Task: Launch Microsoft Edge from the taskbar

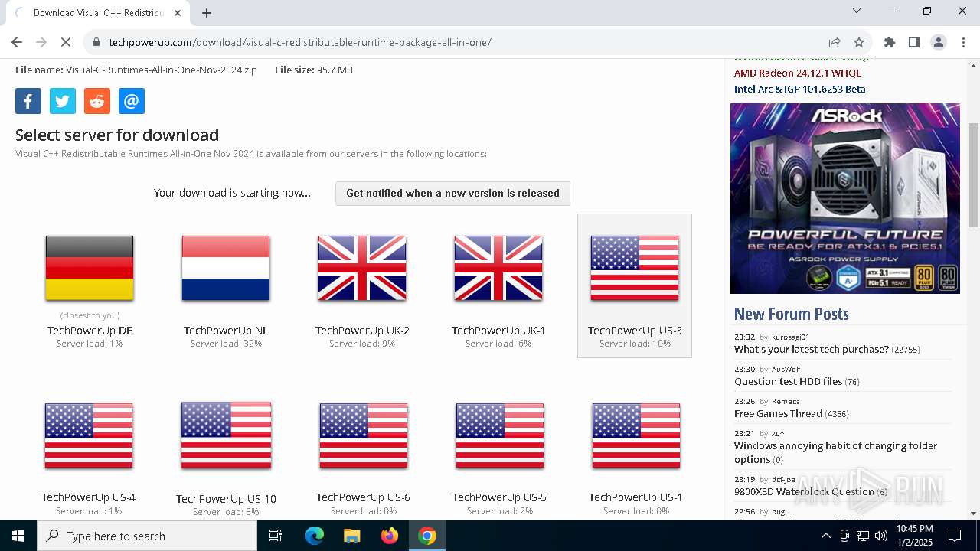Action: click(315, 536)
